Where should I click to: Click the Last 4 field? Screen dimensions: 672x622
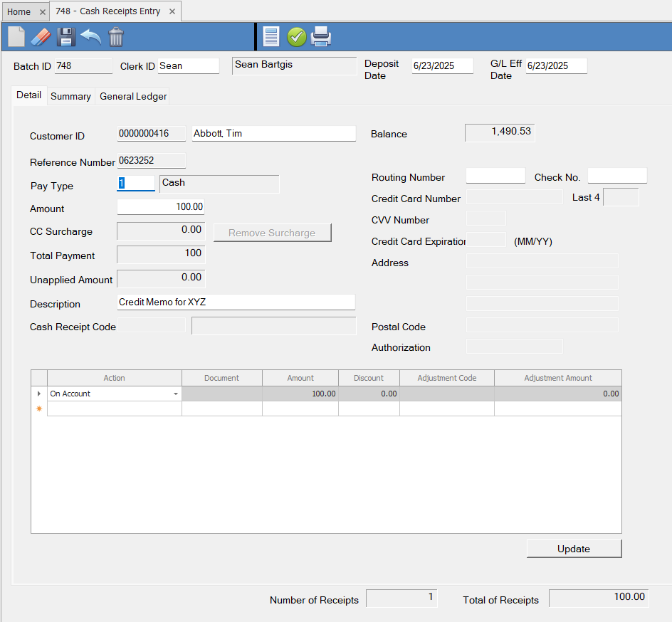[x=621, y=197]
